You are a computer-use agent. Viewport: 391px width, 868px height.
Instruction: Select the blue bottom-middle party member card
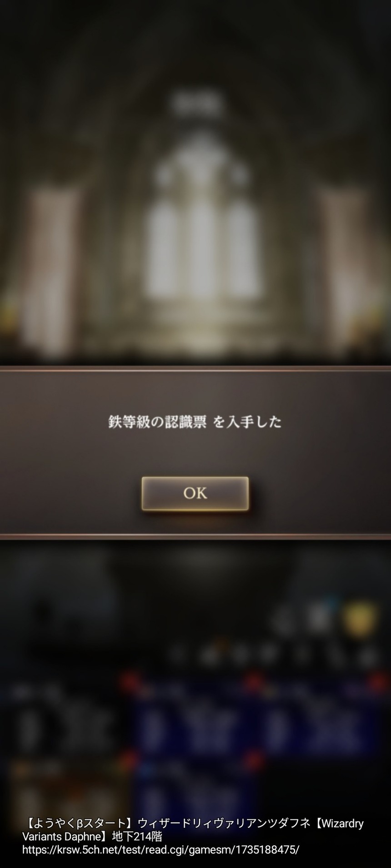click(193, 796)
